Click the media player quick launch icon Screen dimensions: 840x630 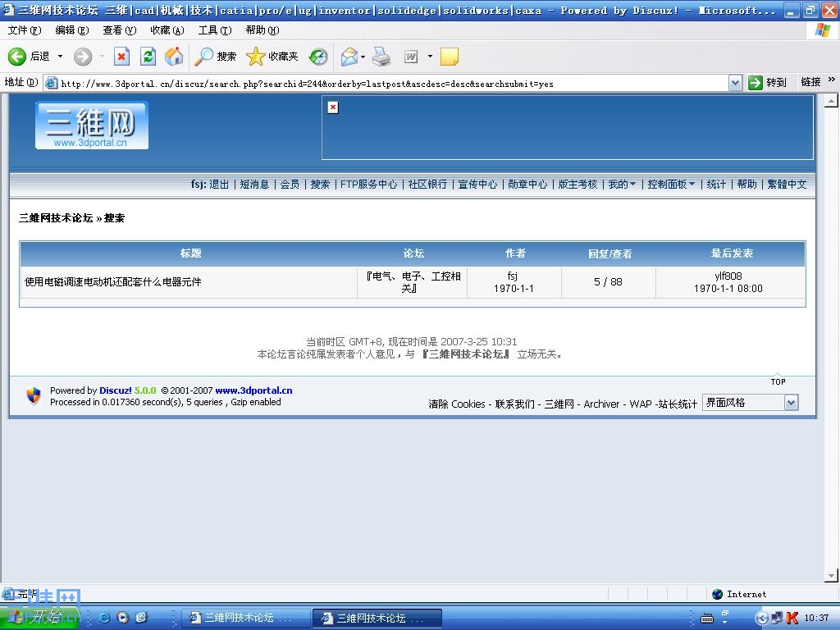[x=123, y=618]
